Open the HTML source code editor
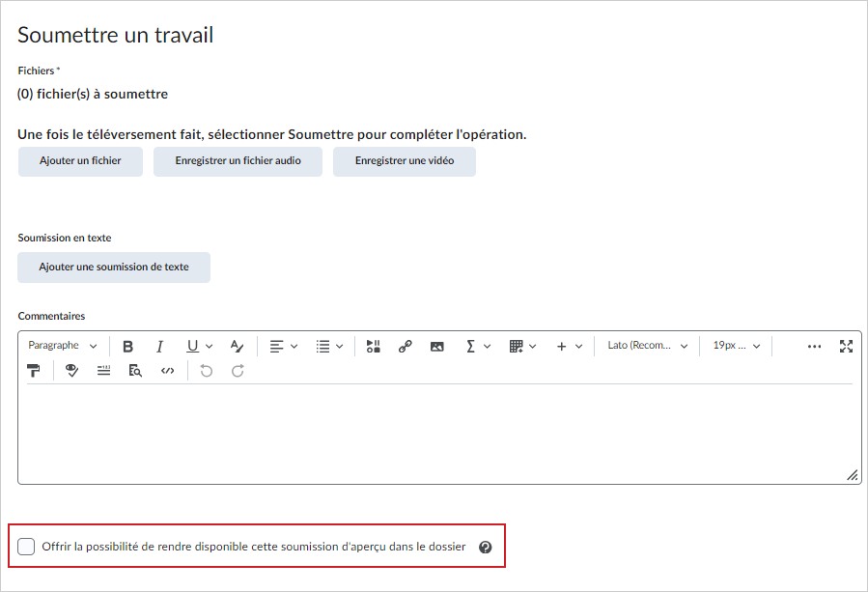Screen dimensions: 868x592 click(167, 371)
